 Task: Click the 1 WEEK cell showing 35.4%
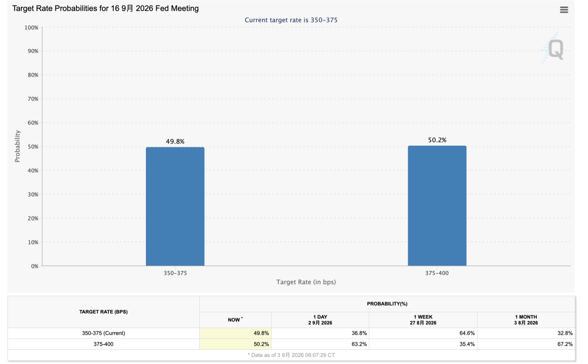click(x=423, y=344)
